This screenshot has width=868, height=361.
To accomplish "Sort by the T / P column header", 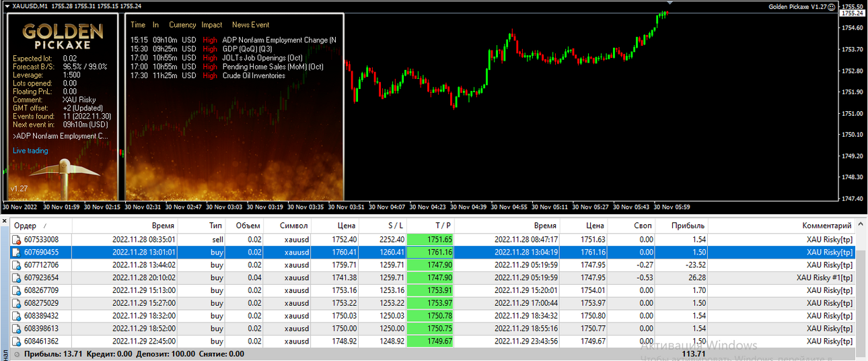I will coord(431,226).
